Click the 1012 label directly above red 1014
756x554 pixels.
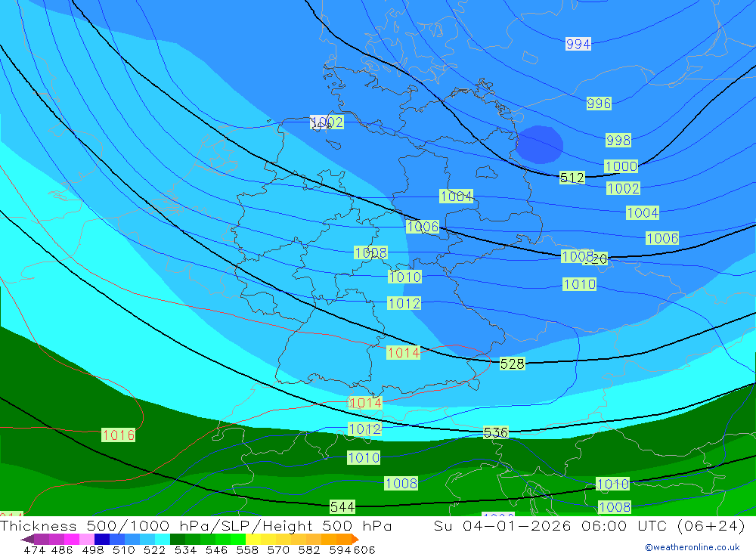[404, 303]
